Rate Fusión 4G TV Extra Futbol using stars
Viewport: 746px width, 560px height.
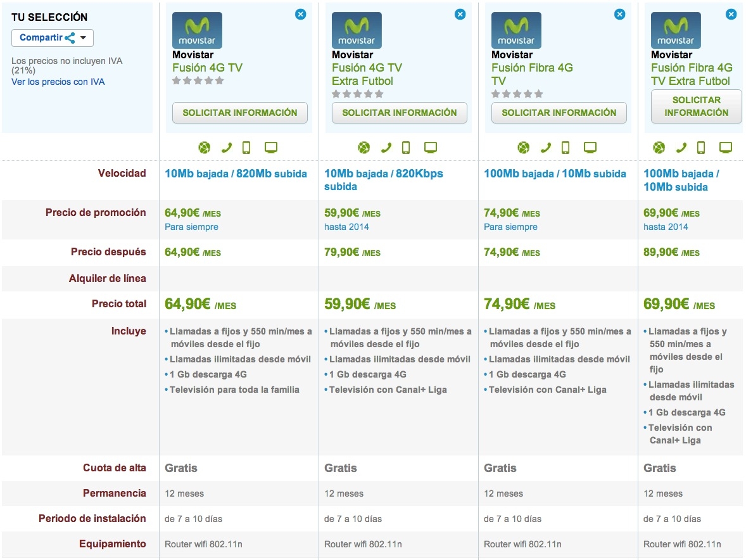(357, 94)
